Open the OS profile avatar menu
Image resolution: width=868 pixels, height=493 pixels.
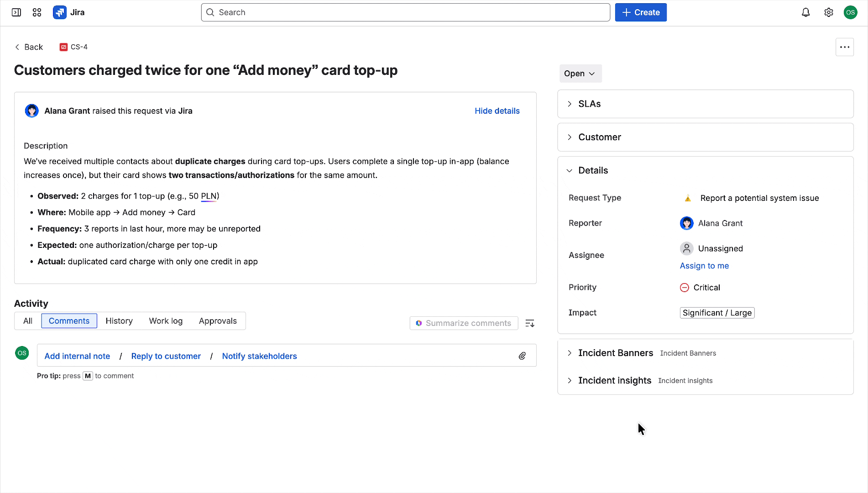(850, 12)
